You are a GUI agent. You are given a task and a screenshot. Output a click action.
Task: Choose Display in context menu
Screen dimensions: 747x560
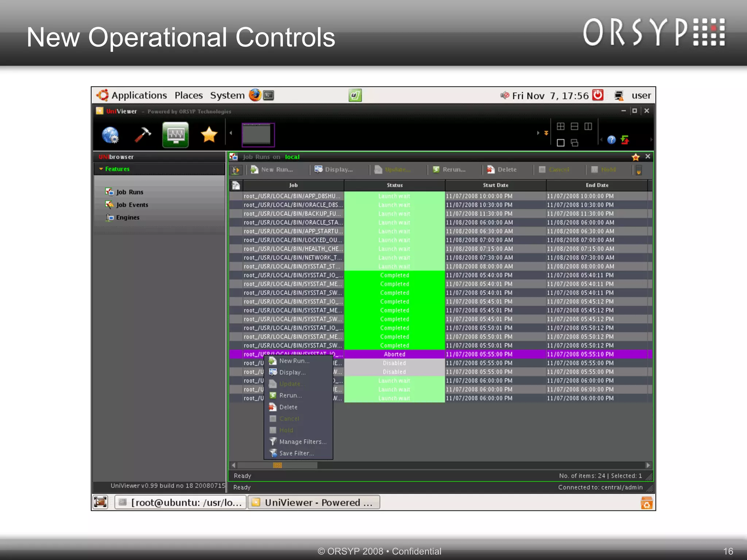298,372
